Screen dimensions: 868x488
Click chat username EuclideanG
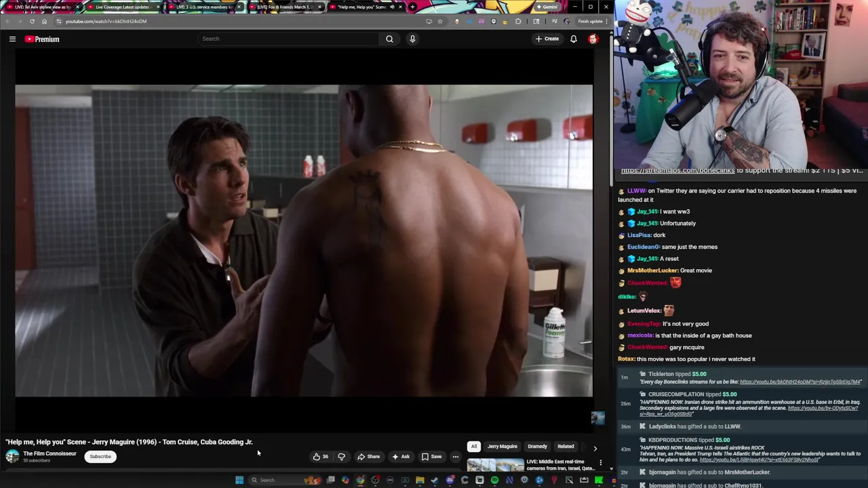pyautogui.click(x=643, y=247)
